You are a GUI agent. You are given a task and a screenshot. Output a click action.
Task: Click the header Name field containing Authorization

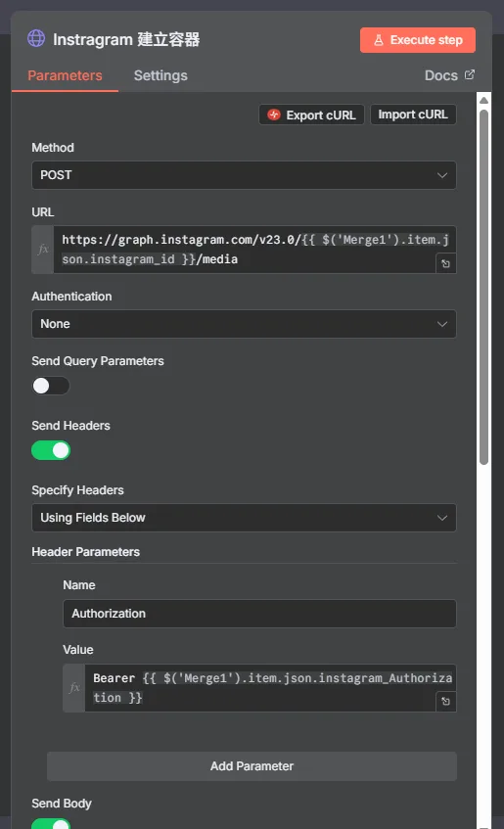coord(259,614)
